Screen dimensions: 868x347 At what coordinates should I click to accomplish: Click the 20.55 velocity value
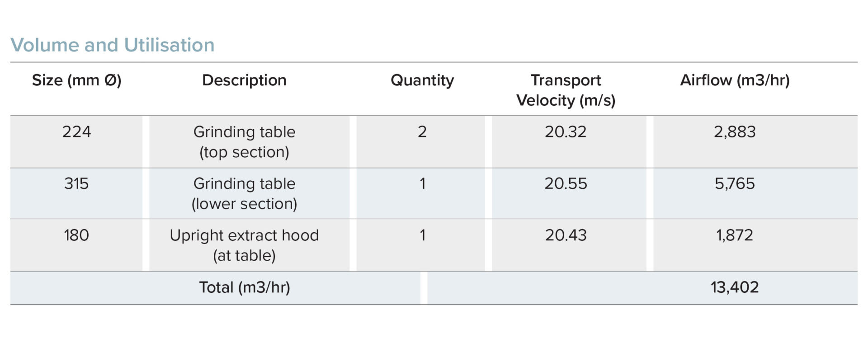click(566, 183)
